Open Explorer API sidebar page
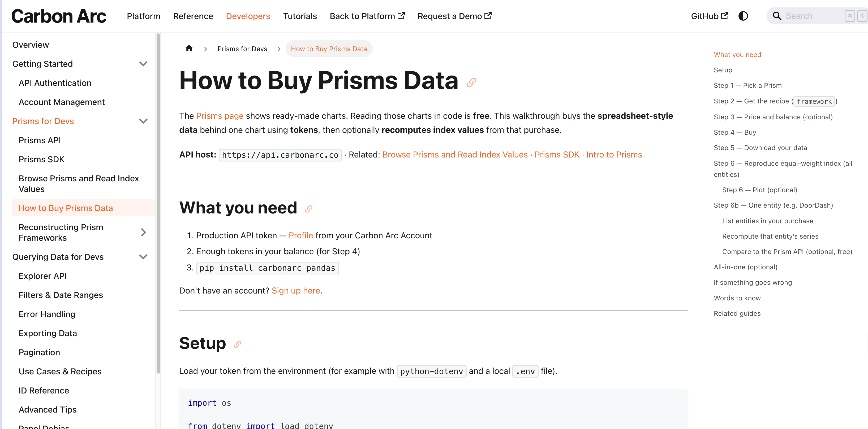Image resolution: width=868 pixels, height=429 pixels. tap(43, 276)
